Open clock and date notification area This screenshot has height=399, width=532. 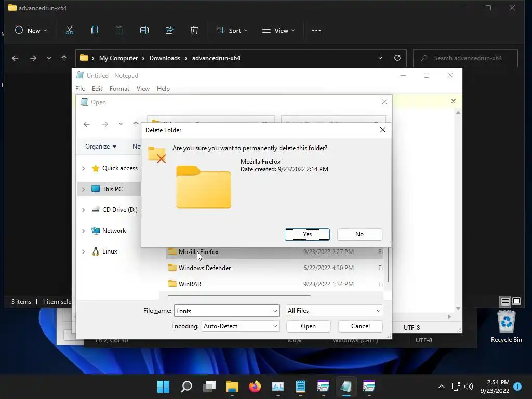(495, 387)
